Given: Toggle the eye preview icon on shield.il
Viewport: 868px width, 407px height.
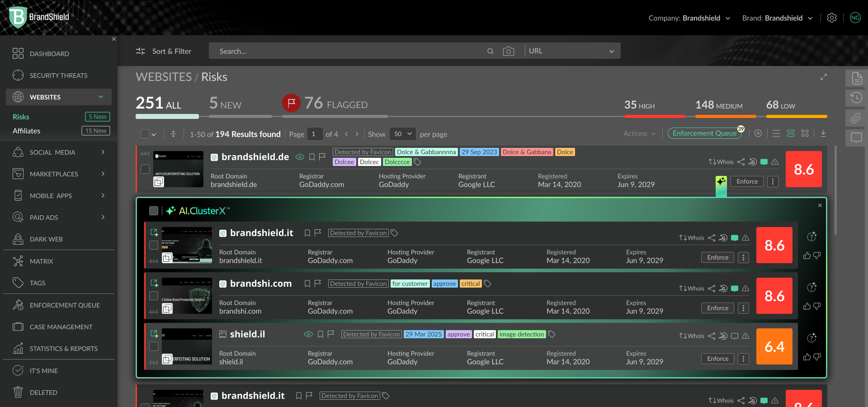Looking at the screenshot, I should point(308,334).
